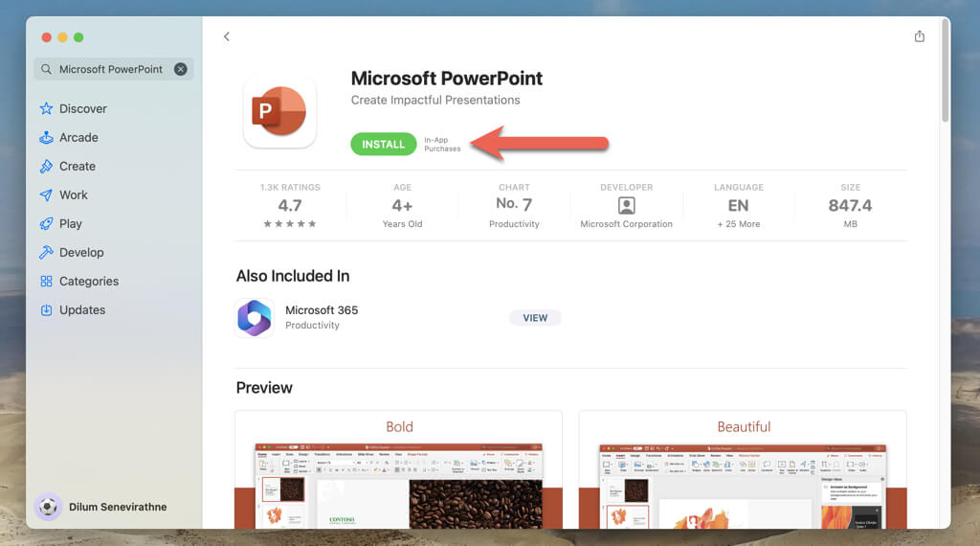980x546 pixels.
Task: Click the 4.7 ratings summary
Action: (x=290, y=206)
